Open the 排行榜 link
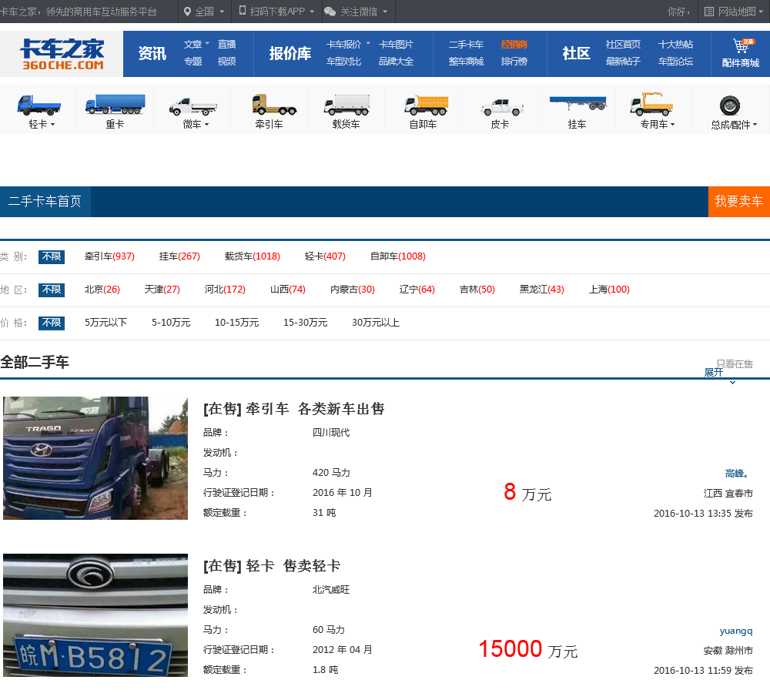The image size is (770, 700). pyautogui.click(x=514, y=62)
